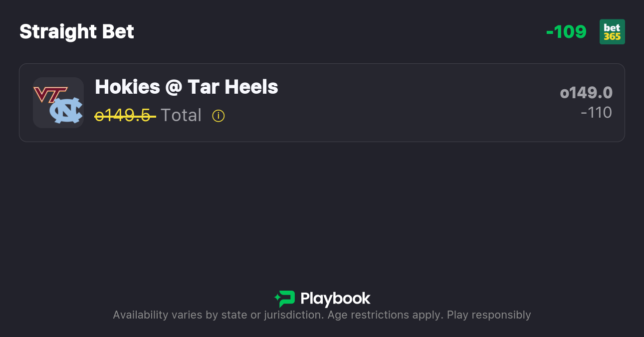Select the o149.0 over line
Viewport: 644px width, 337px height.
586,93
